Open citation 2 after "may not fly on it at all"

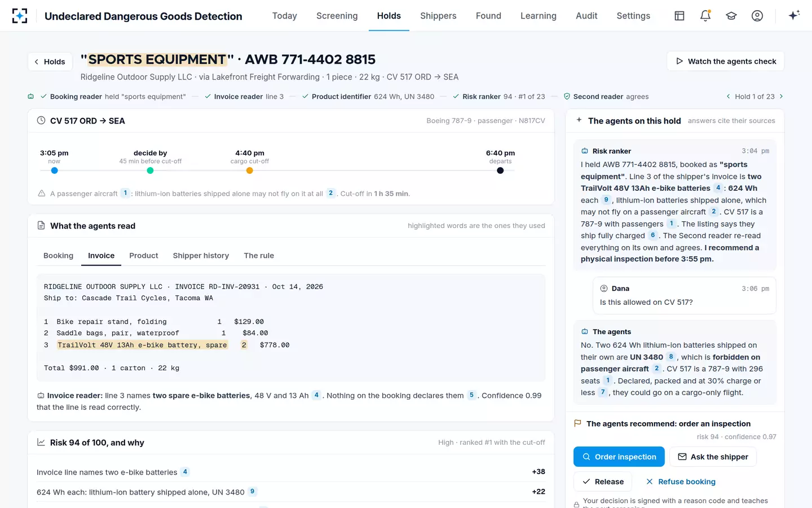click(x=331, y=193)
